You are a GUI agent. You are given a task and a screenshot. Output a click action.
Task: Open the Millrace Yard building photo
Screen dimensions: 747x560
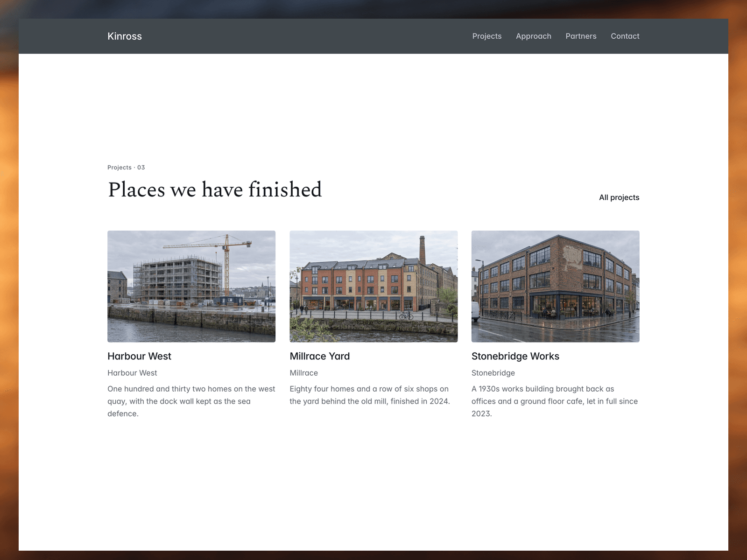tap(373, 286)
